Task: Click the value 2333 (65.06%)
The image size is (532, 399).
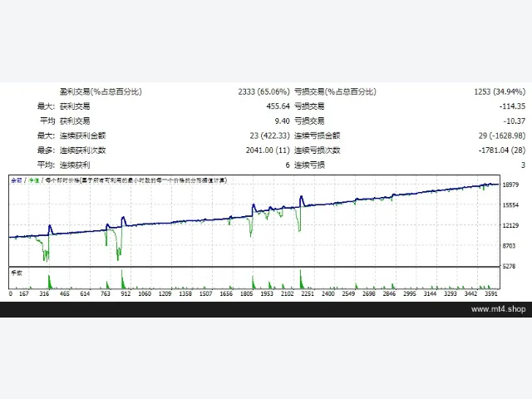Action: (264, 91)
